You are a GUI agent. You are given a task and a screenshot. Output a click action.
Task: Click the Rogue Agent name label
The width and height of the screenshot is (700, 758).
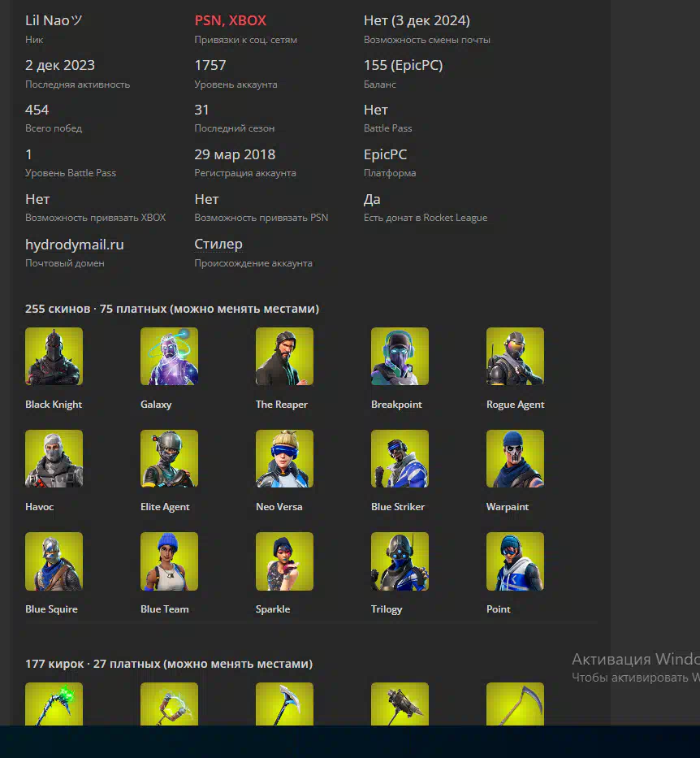tap(515, 405)
